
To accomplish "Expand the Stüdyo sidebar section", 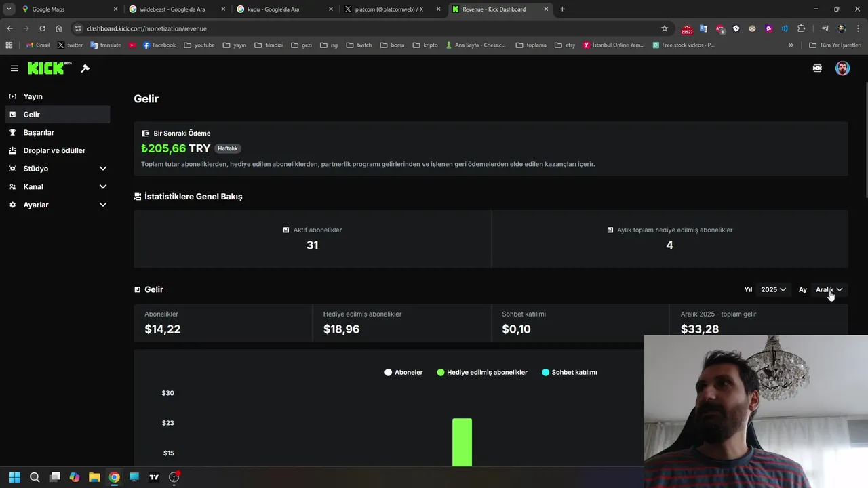I will 58,169.
